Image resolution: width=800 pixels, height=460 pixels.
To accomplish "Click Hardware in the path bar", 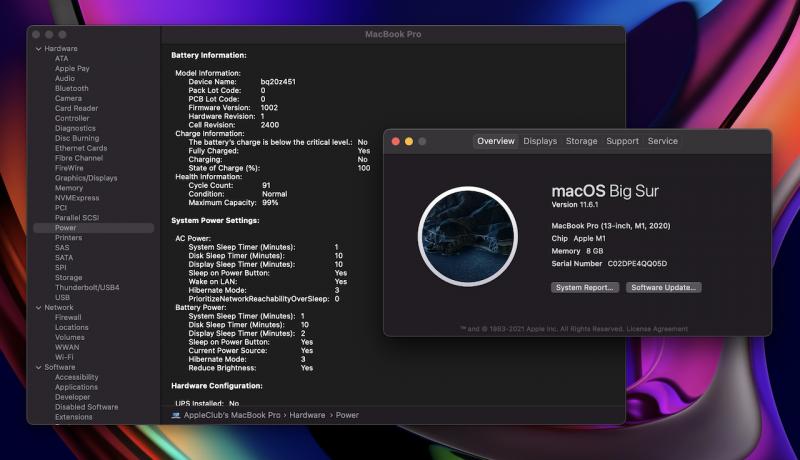I will tap(307, 415).
